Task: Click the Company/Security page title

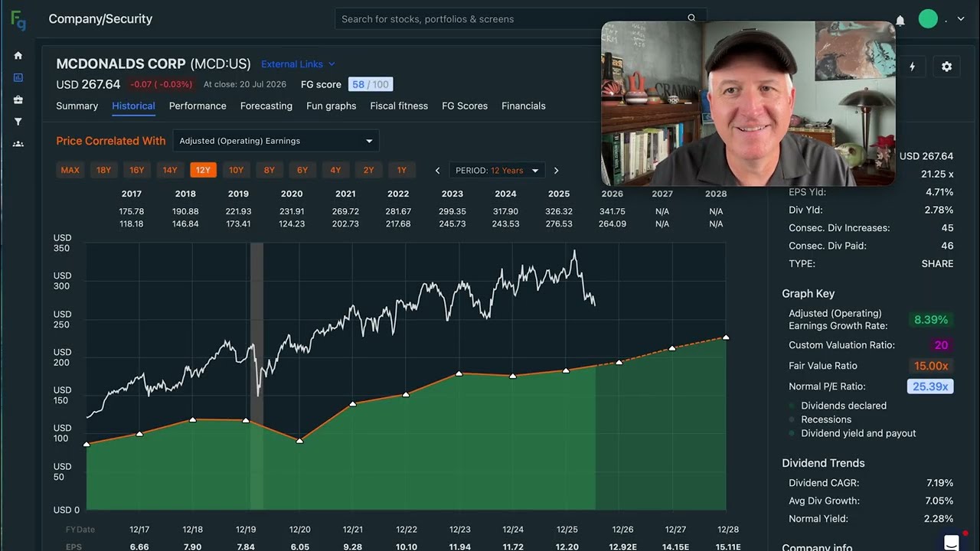Action: point(100,19)
